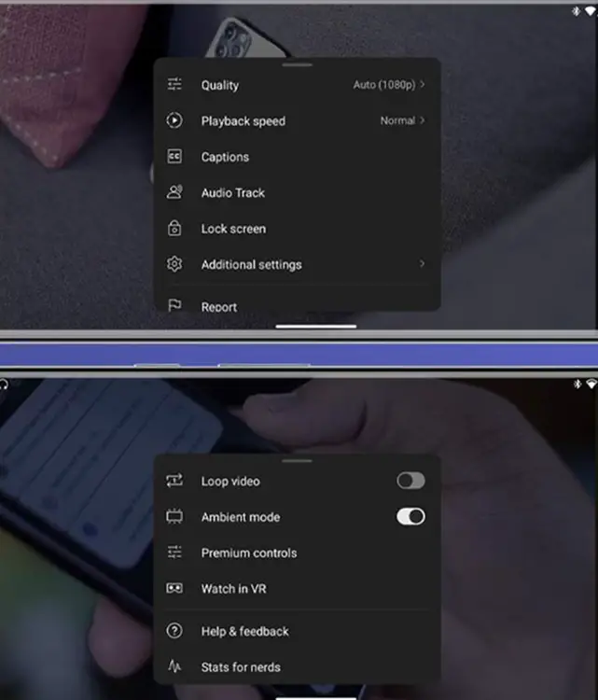Select the Lock screen option

tap(298, 229)
